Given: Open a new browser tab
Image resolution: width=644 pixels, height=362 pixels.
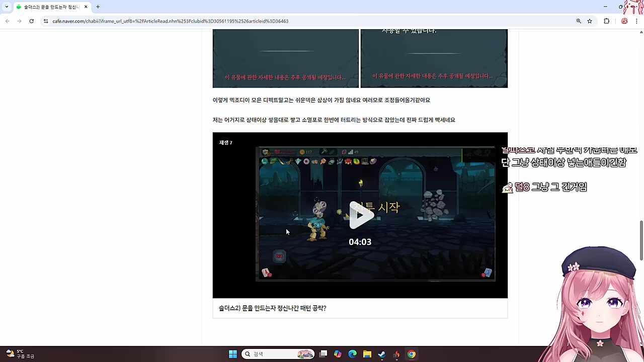Looking at the screenshot, I should 98,7.
